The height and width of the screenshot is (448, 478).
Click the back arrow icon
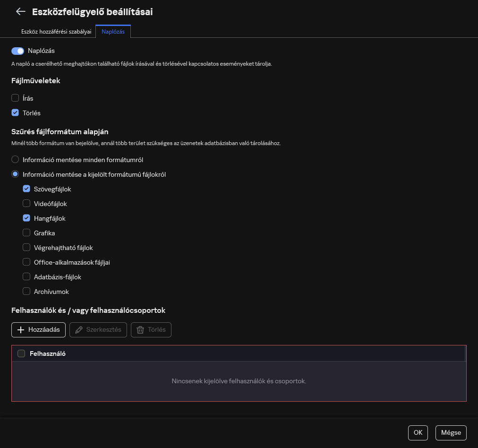(x=20, y=12)
